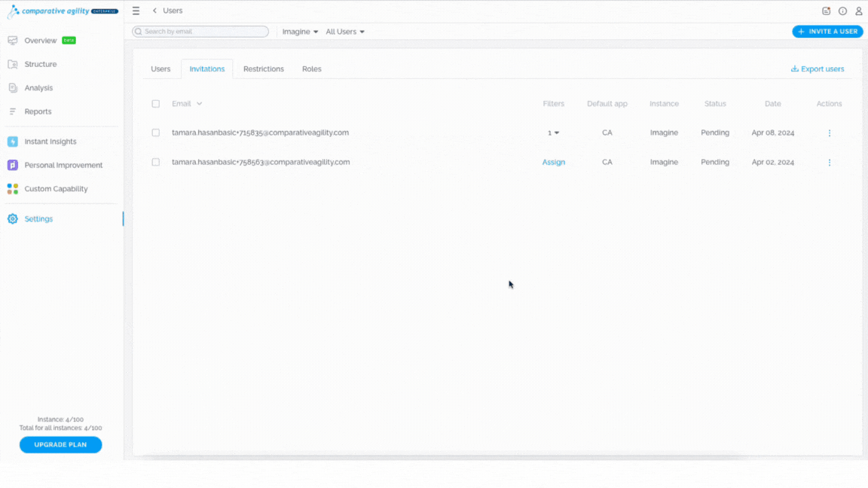
Task: Click the Settings gear icon
Action: click(13, 219)
